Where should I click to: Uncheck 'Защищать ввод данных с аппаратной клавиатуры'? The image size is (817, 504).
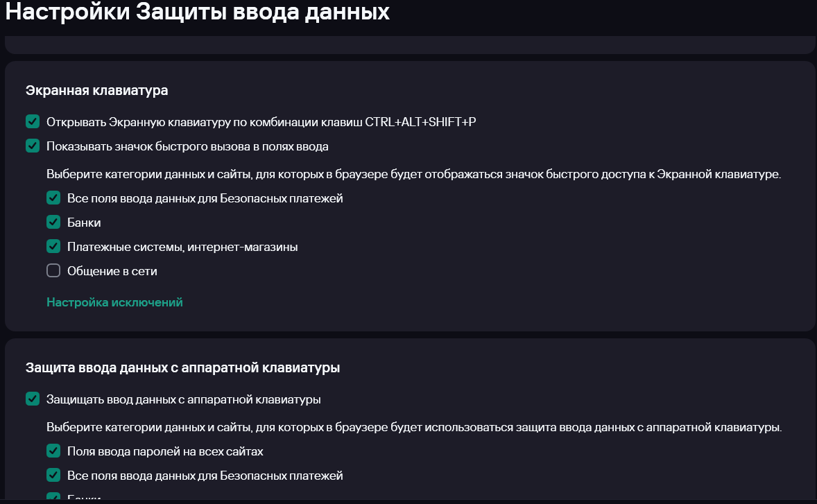click(33, 399)
